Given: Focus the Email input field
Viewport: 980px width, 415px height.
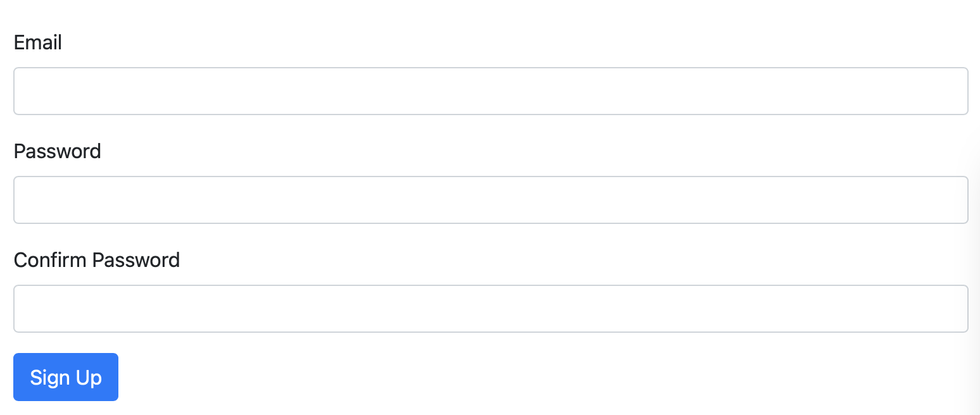Looking at the screenshot, I should tap(491, 91).
